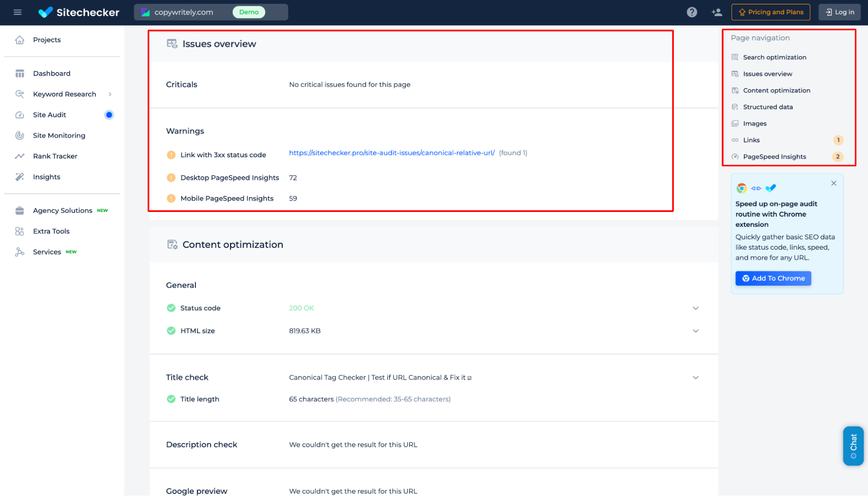
Task: Click Keyword Research expand arrow
Action: coord(110,94)
